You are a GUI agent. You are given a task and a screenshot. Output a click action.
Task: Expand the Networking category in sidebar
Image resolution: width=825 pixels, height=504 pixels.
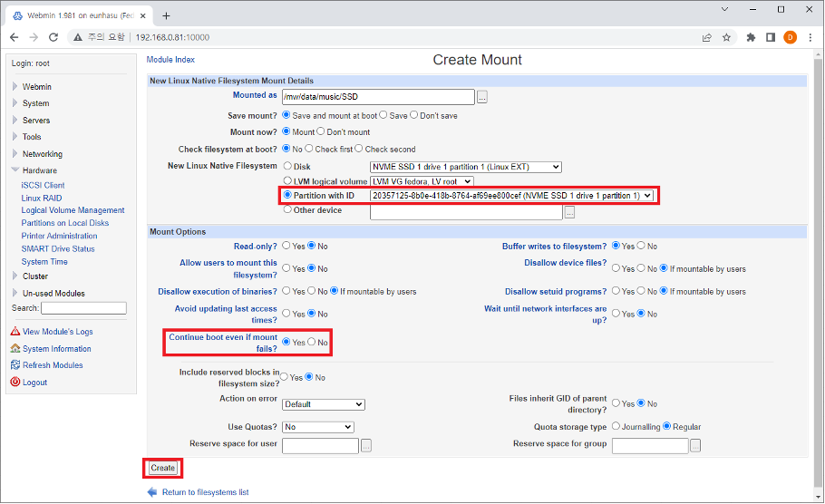point(43,154)
